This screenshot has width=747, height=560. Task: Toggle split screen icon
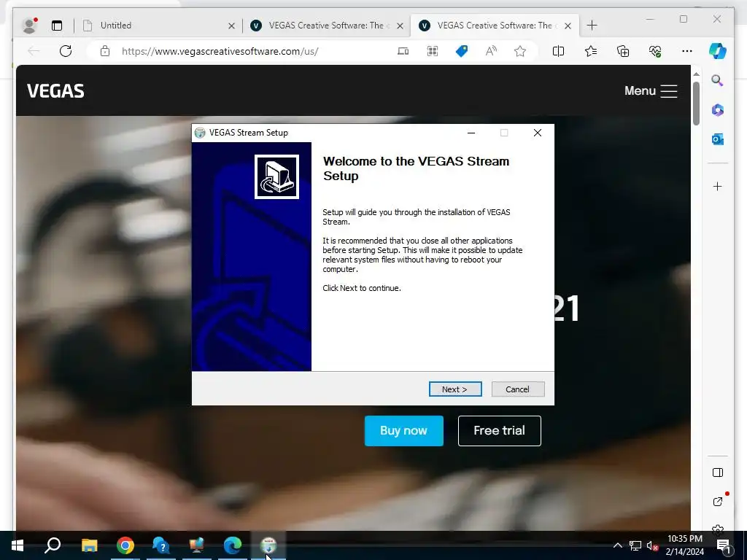(558, 51)
